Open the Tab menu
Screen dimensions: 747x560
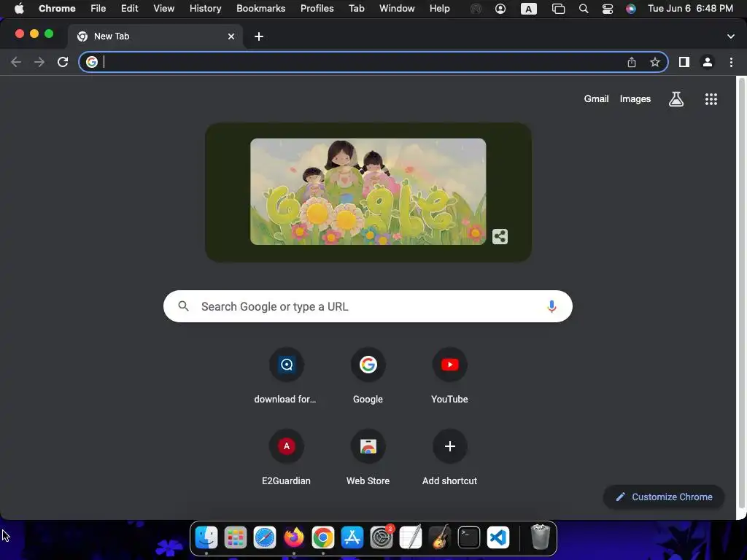tap(356, 9)
